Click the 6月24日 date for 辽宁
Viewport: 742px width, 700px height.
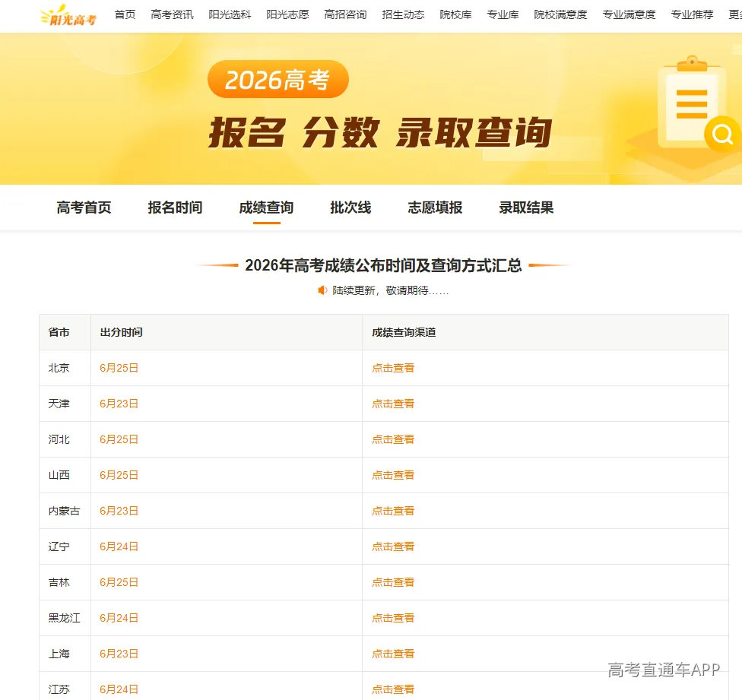click(119, 546)
